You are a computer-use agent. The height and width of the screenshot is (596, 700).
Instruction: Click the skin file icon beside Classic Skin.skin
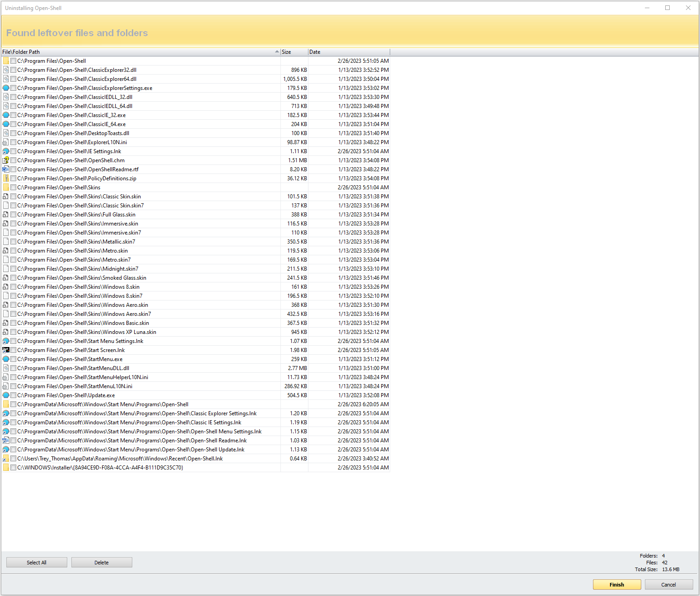(6, 197)
